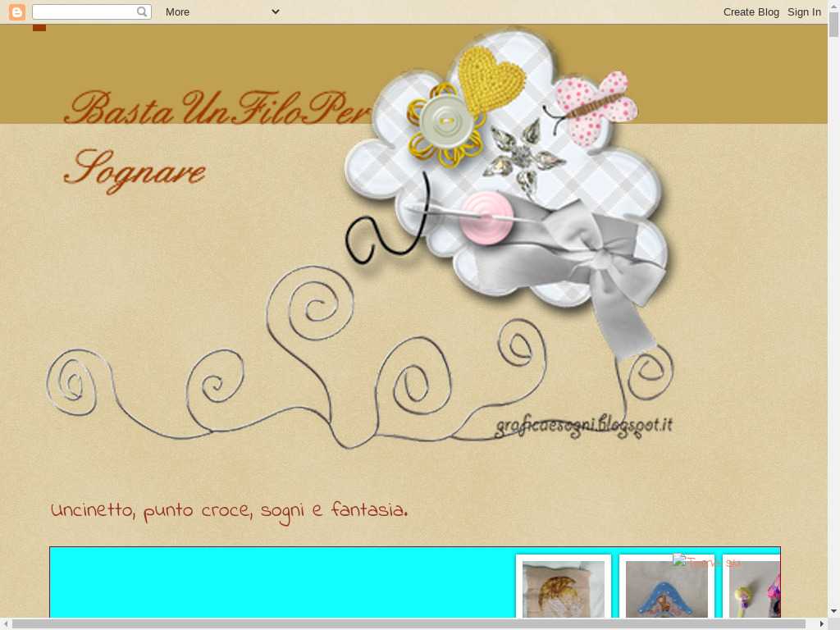Open the partially visible third thumbnail
Screen dimensions: 840x630
pos(753,587)
